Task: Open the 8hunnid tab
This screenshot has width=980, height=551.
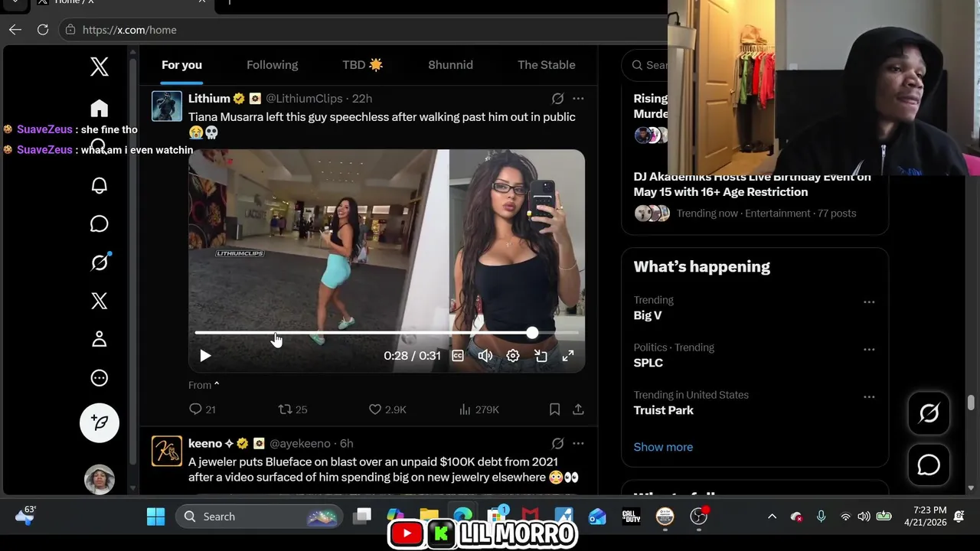Action: [450, 65]
